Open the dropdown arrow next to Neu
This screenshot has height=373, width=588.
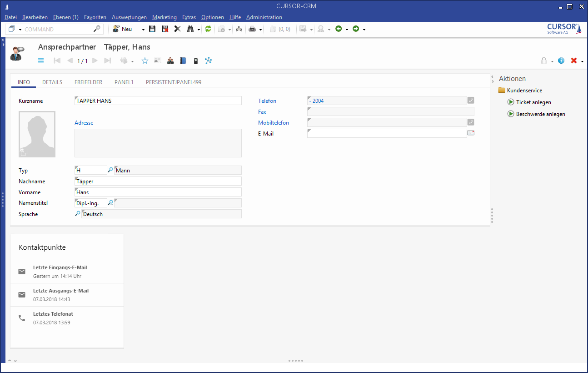point(143,30)
